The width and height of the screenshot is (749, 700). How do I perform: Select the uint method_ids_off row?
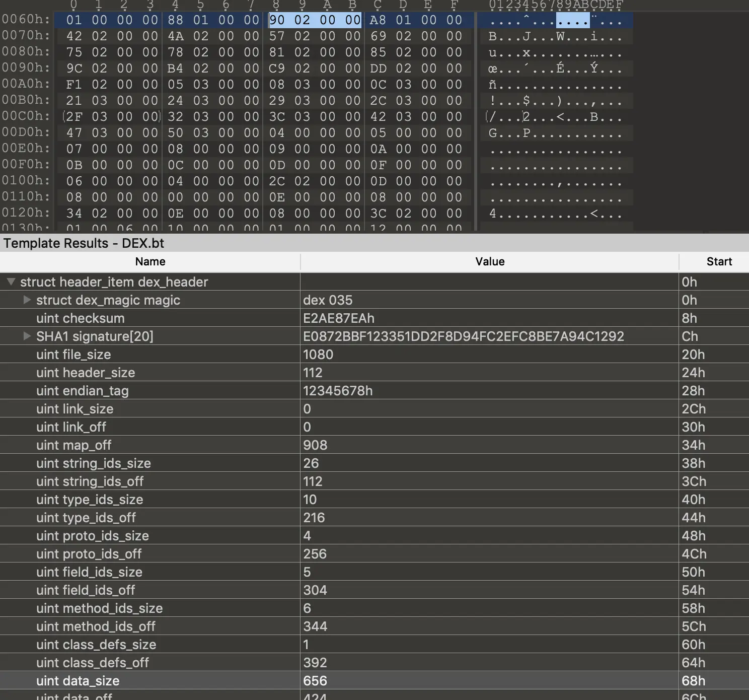click(x=375, y=626)
